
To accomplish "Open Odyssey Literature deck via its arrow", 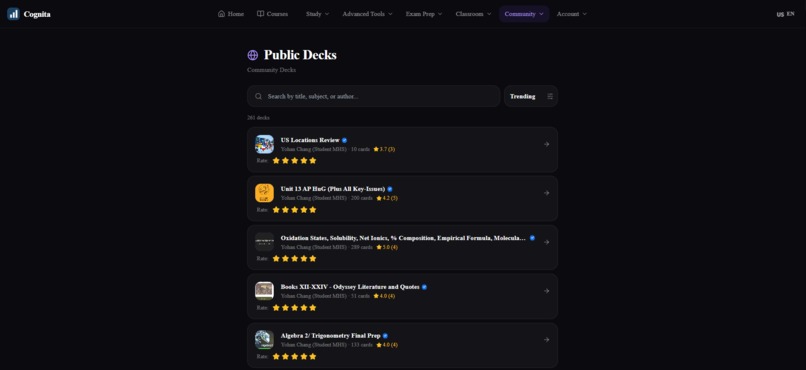I will [546, 291].
